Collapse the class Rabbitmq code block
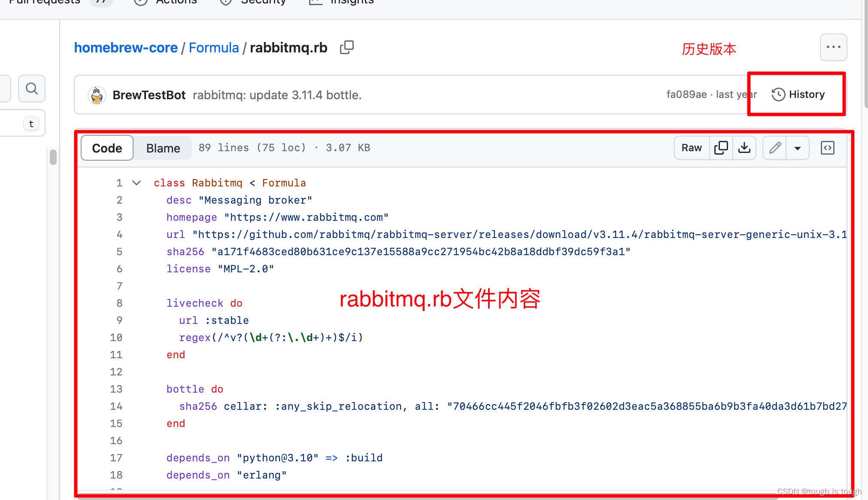 (137, 183)
